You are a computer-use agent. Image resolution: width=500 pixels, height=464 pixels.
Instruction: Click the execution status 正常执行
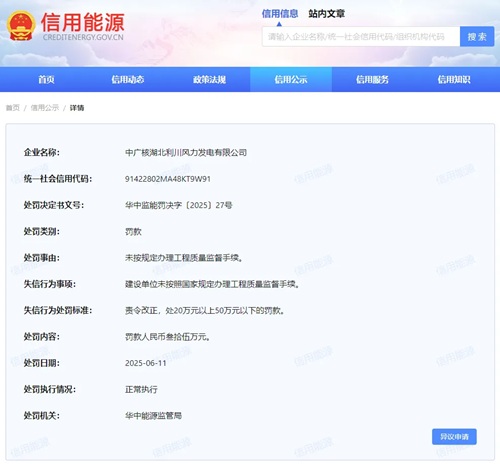[x=141, y=389]
